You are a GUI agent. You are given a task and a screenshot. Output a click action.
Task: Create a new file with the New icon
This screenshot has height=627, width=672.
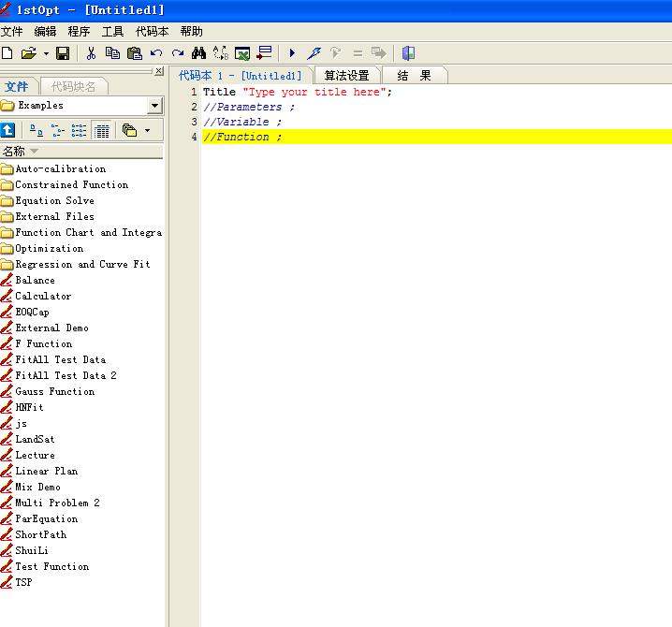coord(7,53)
